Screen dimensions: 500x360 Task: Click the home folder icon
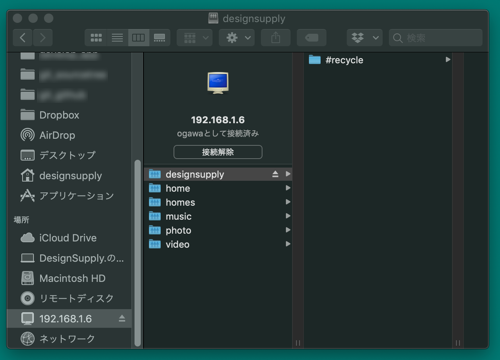click(155, 188)
